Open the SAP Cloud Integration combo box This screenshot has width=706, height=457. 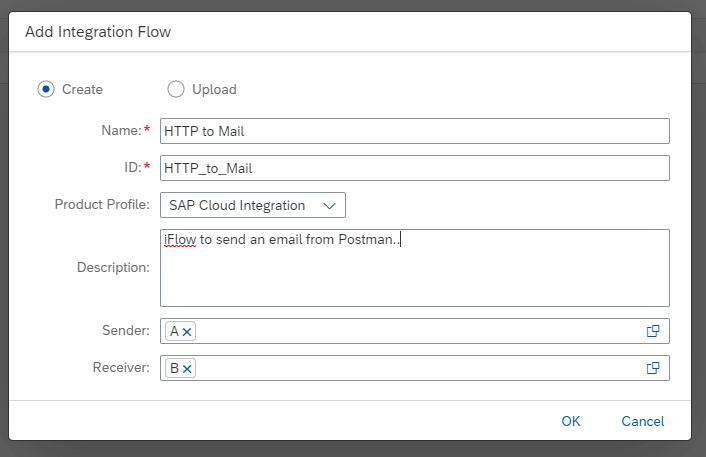click(x=253, y=205)
